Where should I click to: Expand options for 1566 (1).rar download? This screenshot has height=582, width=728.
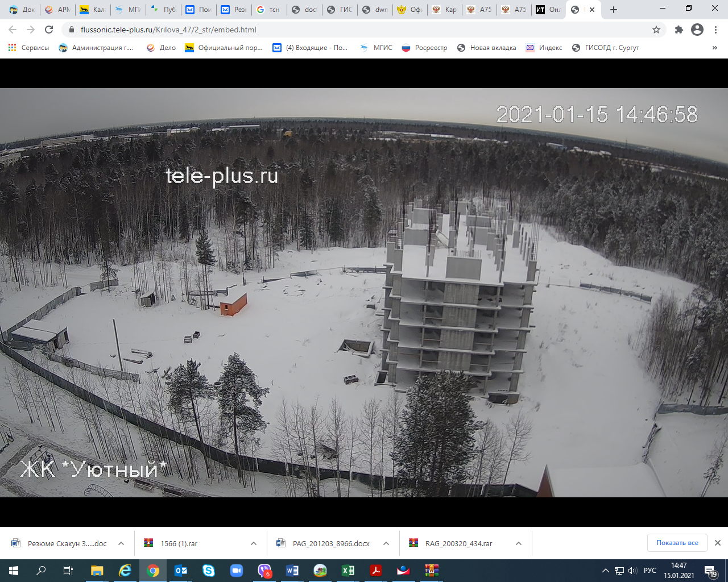(254, 543)
